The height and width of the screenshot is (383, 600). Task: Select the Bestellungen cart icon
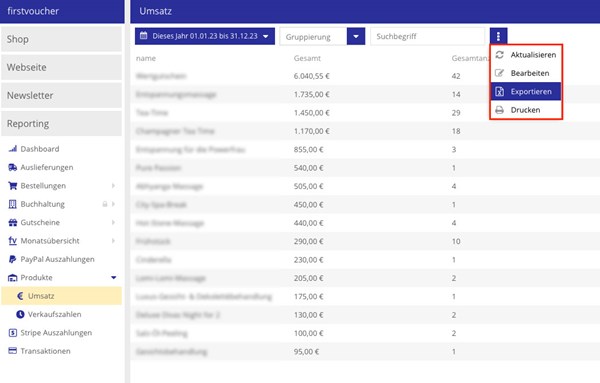click(x=13, y=186)
